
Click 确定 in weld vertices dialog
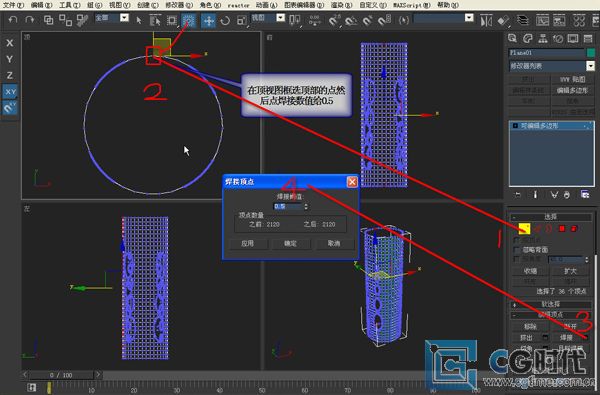point(291,243)
